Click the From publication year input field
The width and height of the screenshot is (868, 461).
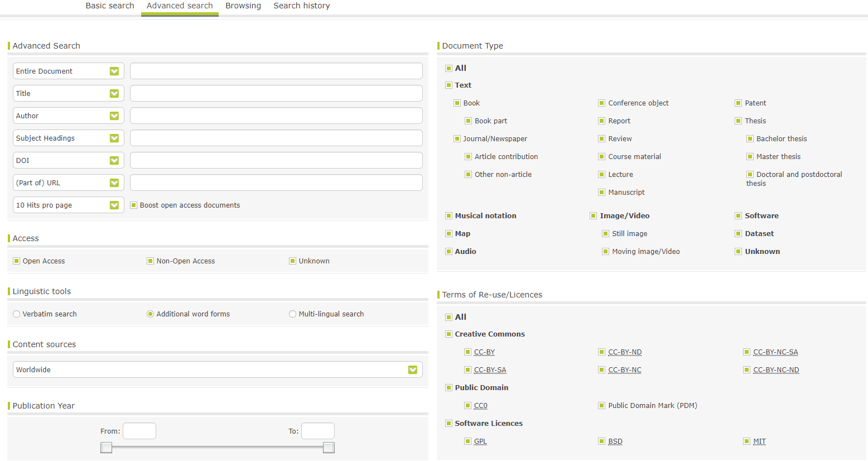pyautogui.click(x=139, y=431)
